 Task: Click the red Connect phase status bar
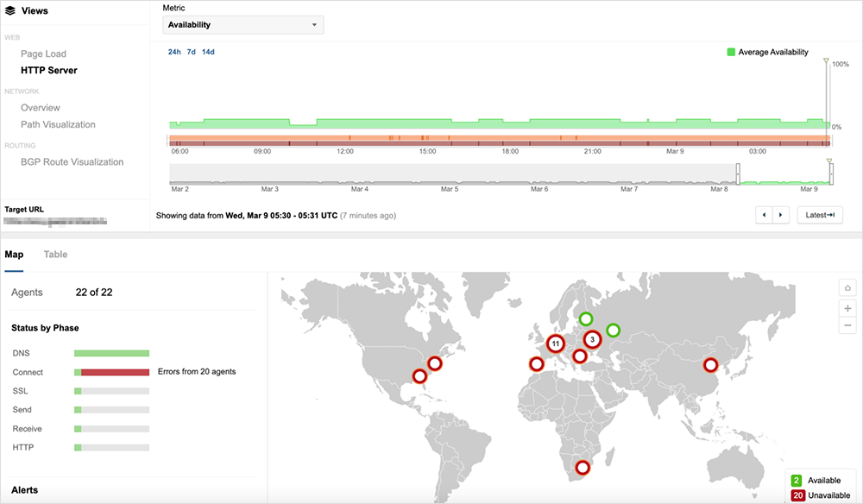tap(115, 372)
